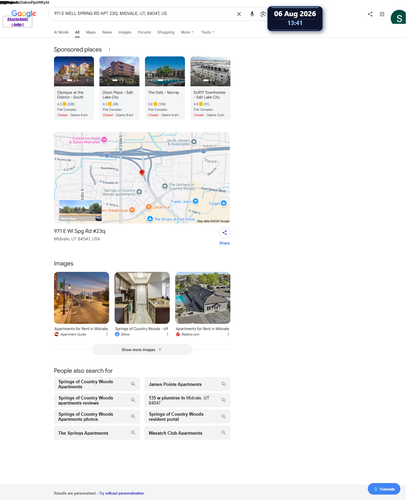Switch to Forums tab
Image resolution: width=411 pixels, height=500 pixels.
tap(144, 32)
